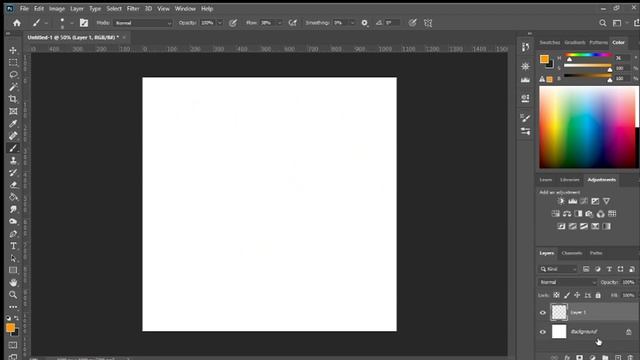Select the Smudge tool
640x360 pixels.
pos(13,209)
